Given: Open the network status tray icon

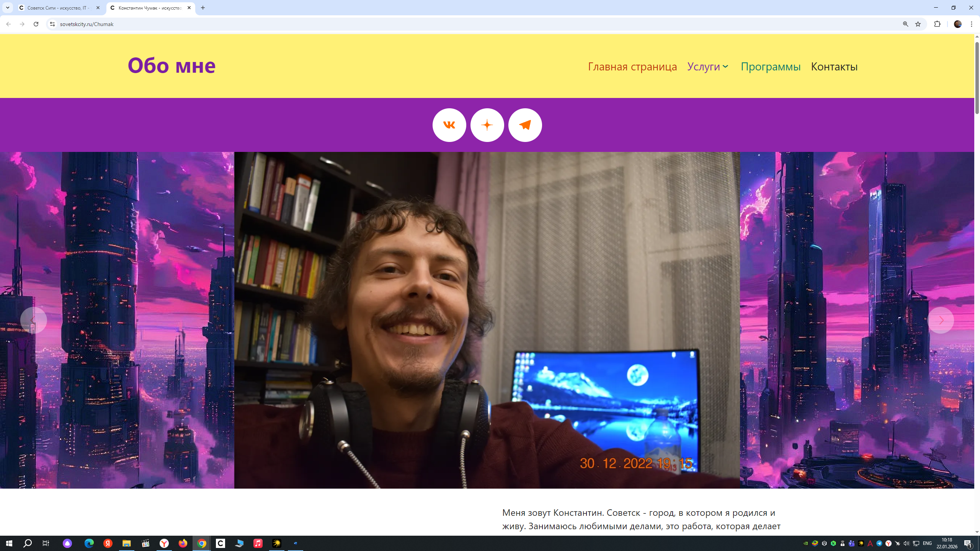Looking at the screenshot, I should [916, 543].
